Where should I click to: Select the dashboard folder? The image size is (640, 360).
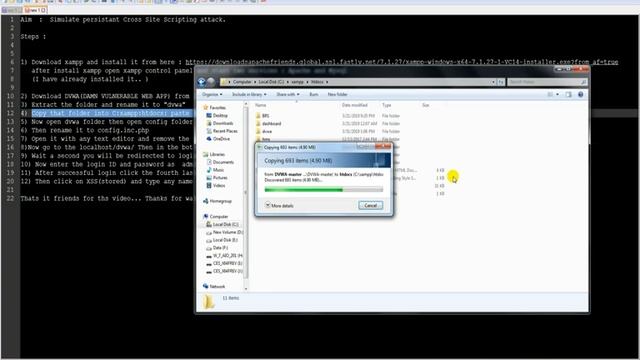click(x=269, y=124)
